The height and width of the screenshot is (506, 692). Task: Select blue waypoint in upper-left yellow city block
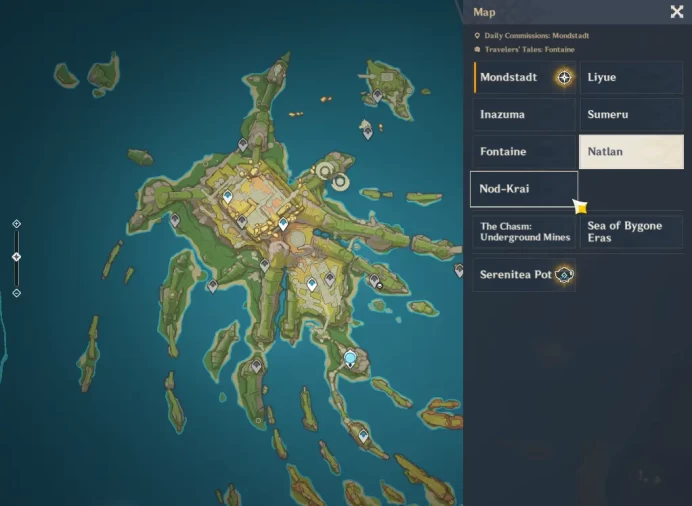pyautogui.click(x=228, y=196)
